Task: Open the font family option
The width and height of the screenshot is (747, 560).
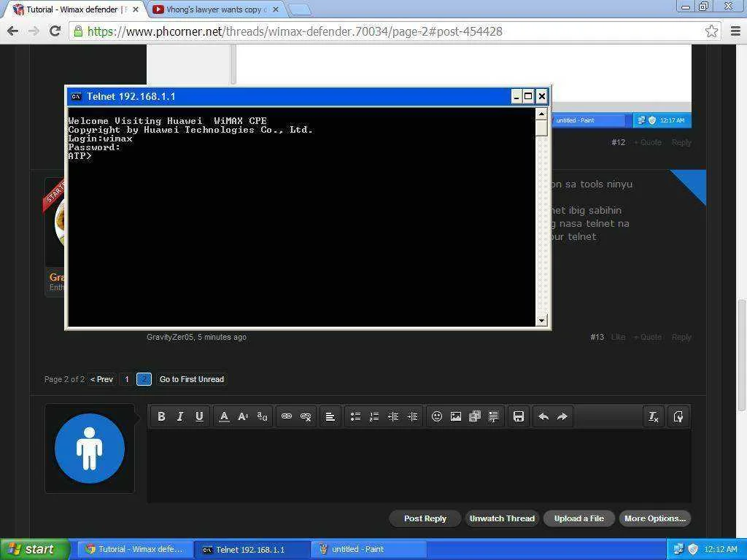Action: 262,416
